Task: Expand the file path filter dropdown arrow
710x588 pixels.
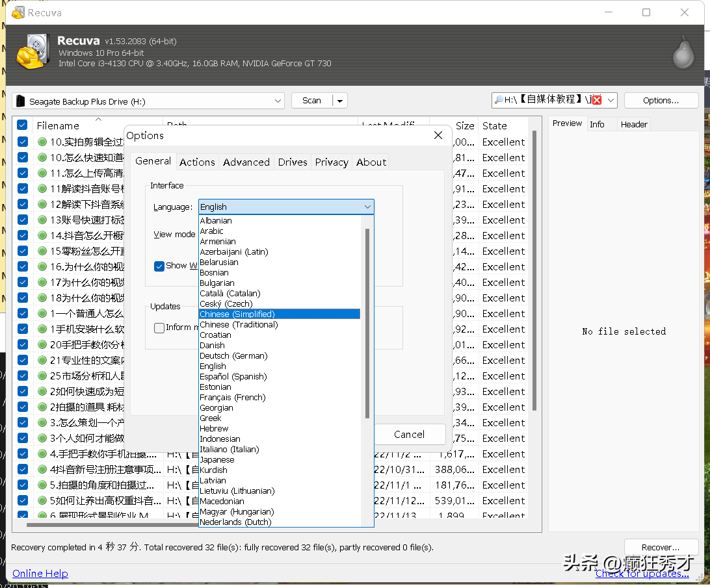Action: click(611, 100)
